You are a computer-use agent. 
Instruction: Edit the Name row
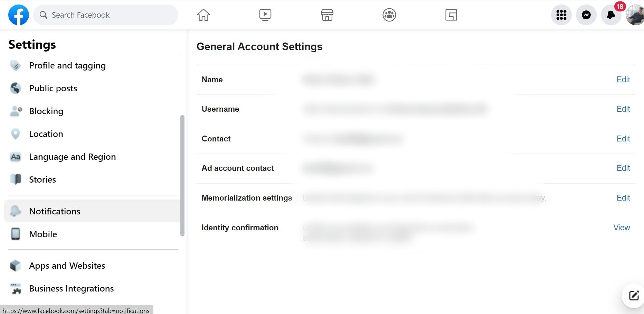(x=623, y=80)
